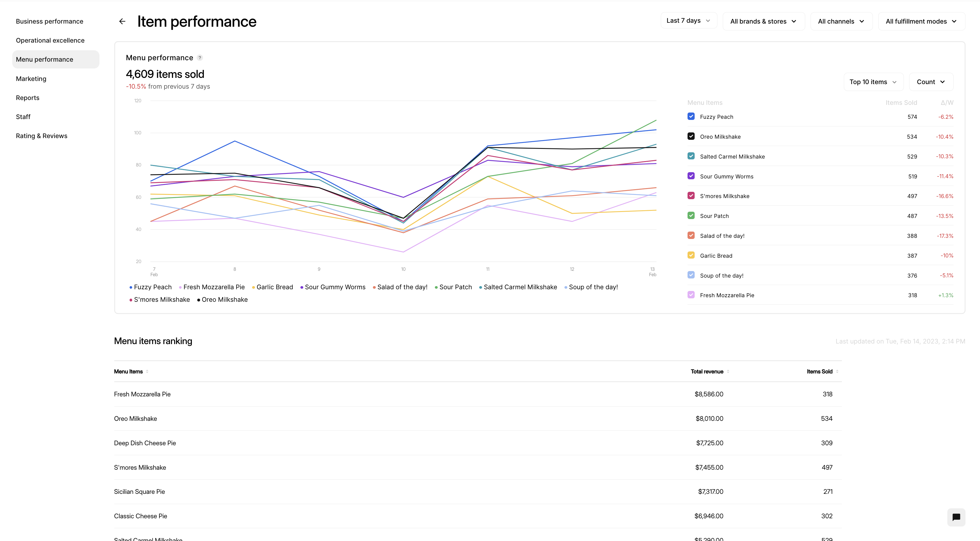This screenshot has height=541, width=980.
Task: Go to the Staff section
Action: tap(23, 117)
